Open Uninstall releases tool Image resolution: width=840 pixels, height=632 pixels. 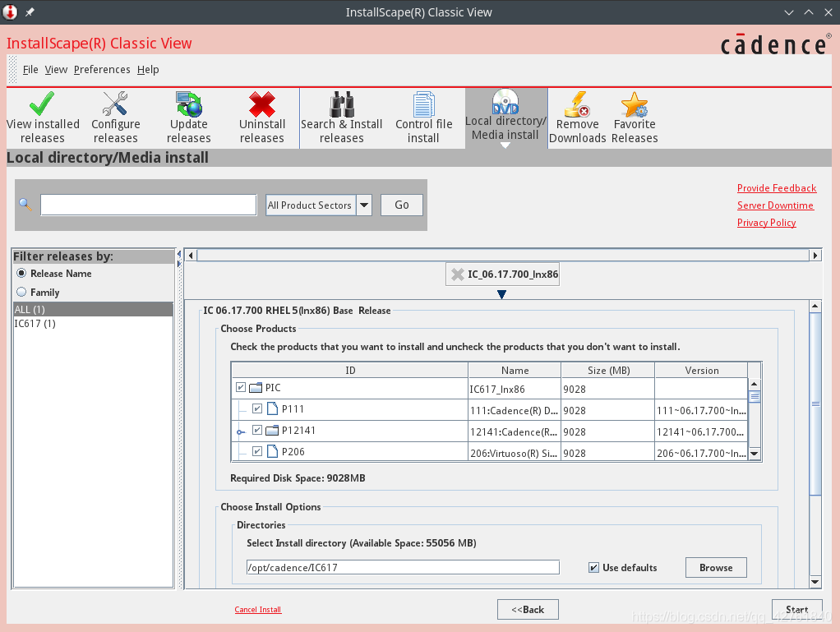(262, 118)
